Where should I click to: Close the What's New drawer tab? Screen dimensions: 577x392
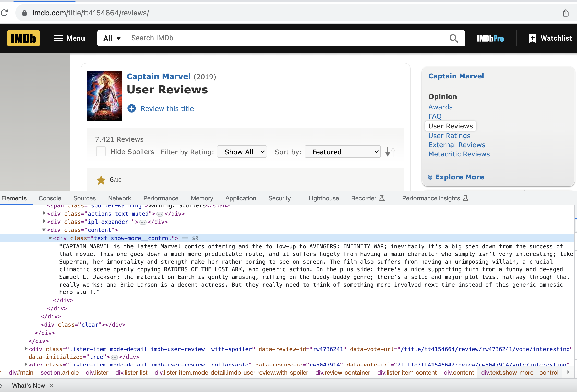[51, 385]
